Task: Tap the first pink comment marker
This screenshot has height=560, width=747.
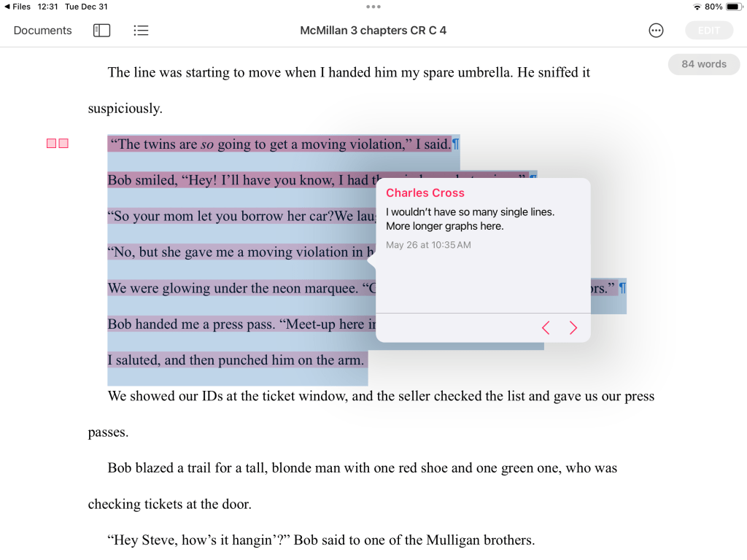Action: [52, 144]
